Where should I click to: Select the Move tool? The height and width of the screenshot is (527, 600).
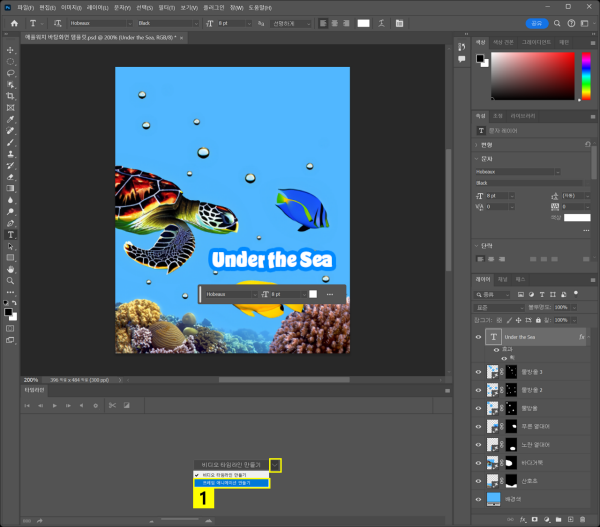point(11,49)
